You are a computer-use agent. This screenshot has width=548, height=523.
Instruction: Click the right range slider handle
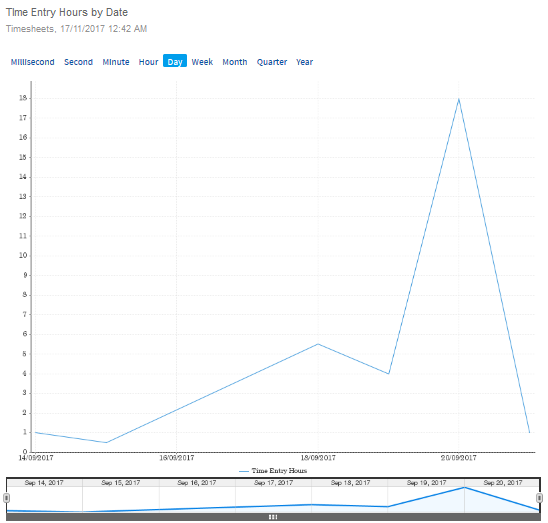pyautogui.click(x=539, y=497)
